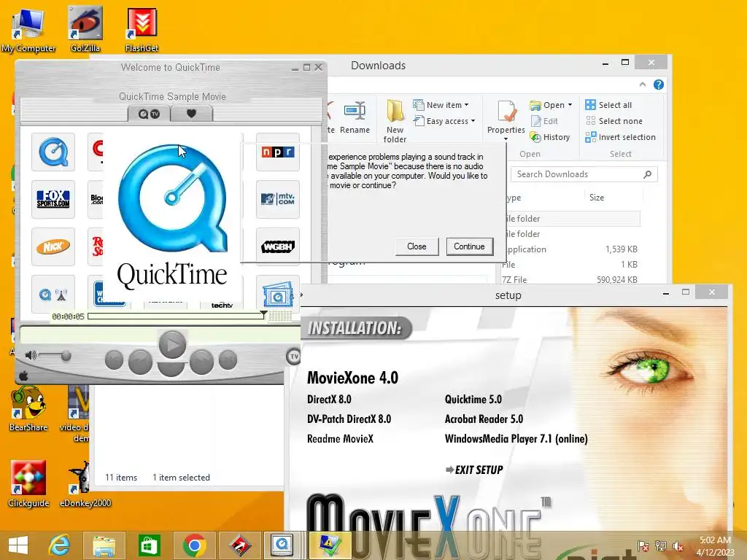Screen dimensions: 747x560
Task: Open the My Computer desktop shortcut
Action: [28, 30]
